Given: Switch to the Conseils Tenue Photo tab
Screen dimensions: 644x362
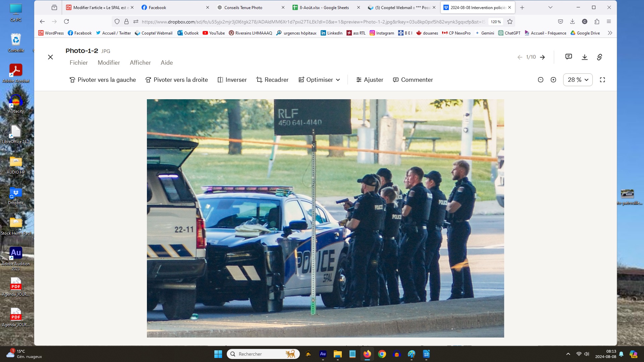Looking at the screenshot, I should click(x=243, y=7).
